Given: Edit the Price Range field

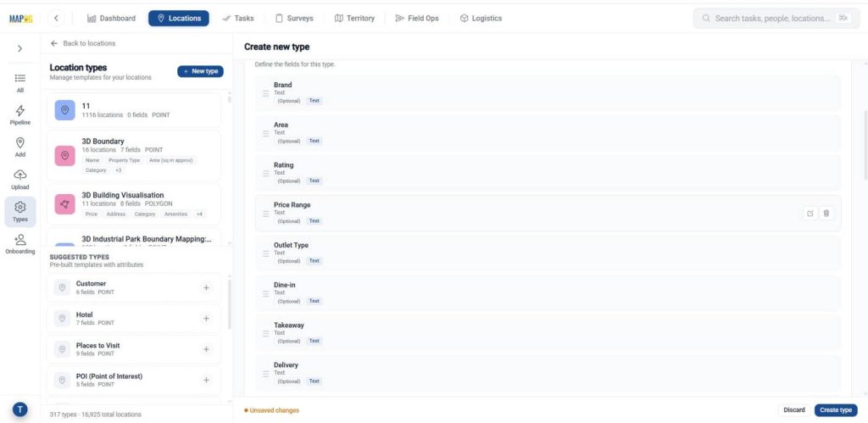Looking at the screenshot, I should (x=810, y=213).
